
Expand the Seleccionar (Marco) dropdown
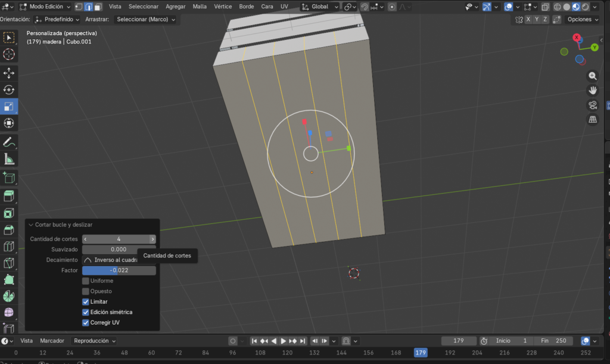click(146, 19)
